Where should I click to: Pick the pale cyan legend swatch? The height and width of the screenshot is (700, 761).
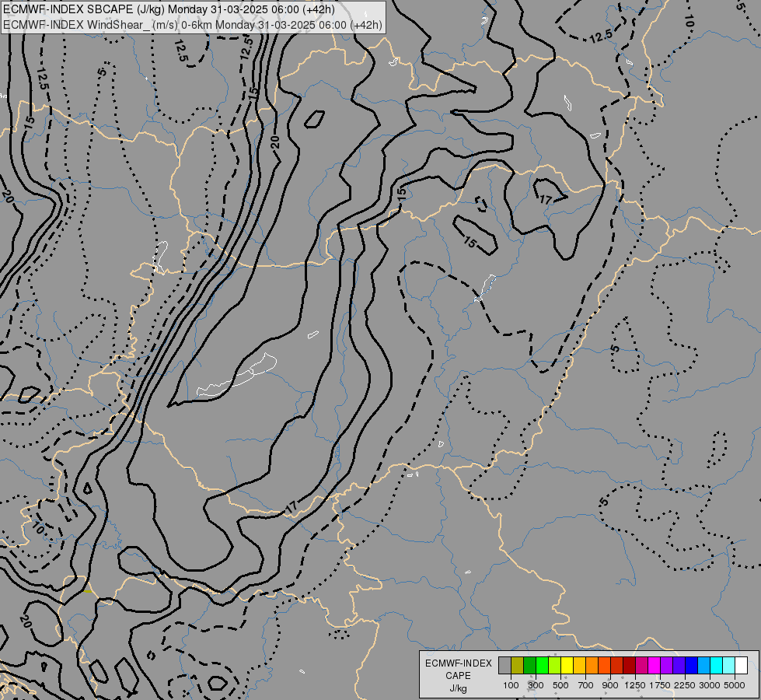coord(729,666)
